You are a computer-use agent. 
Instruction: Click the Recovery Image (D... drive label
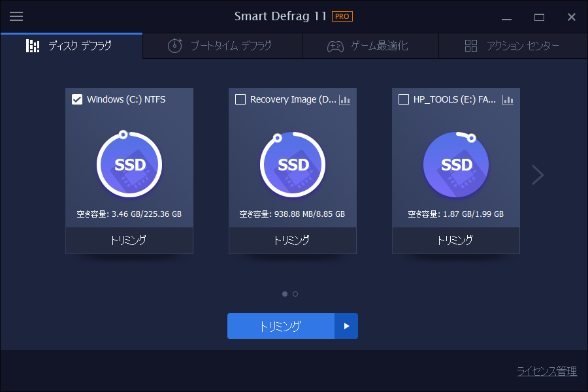tap(293, 99)
